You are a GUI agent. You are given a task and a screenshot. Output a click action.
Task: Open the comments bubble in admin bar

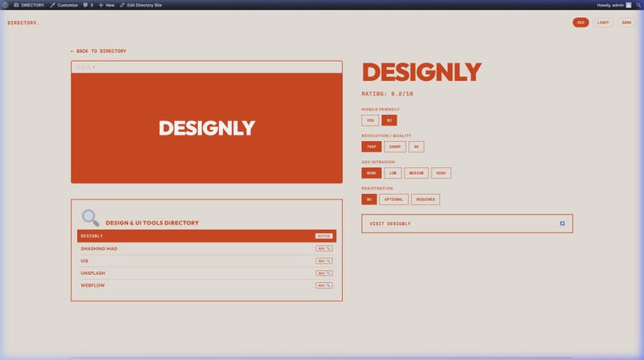point(88,5)
